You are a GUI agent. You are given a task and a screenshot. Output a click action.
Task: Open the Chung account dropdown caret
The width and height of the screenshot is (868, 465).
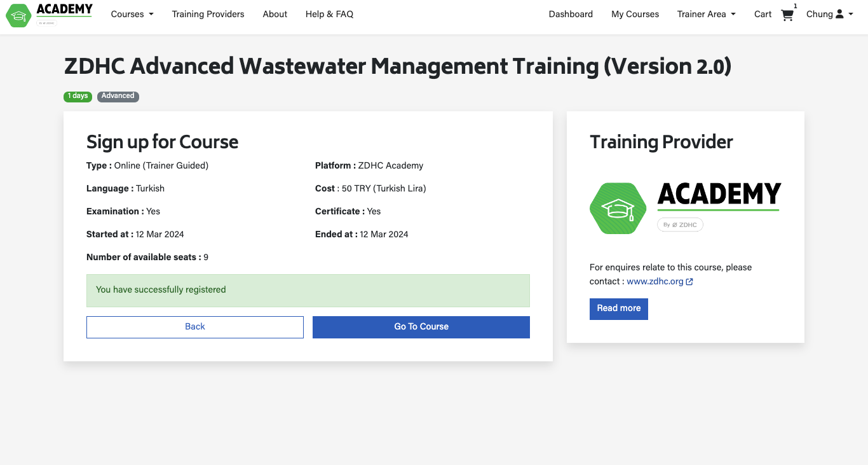[x=850, y=14]
